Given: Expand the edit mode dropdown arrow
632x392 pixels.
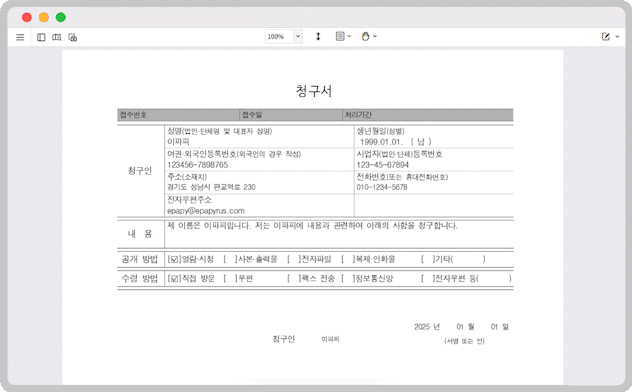Looking at the screenshot, I should tap(617, 37).
